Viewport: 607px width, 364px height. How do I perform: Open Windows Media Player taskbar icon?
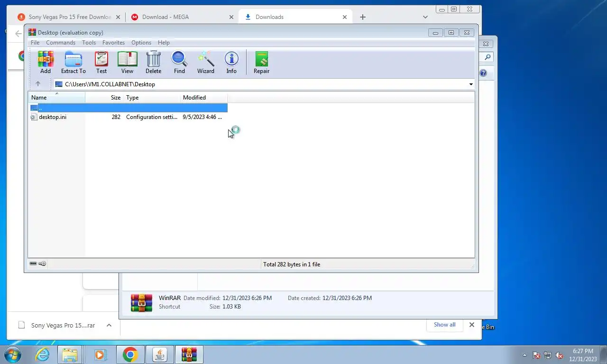(99, 355)
